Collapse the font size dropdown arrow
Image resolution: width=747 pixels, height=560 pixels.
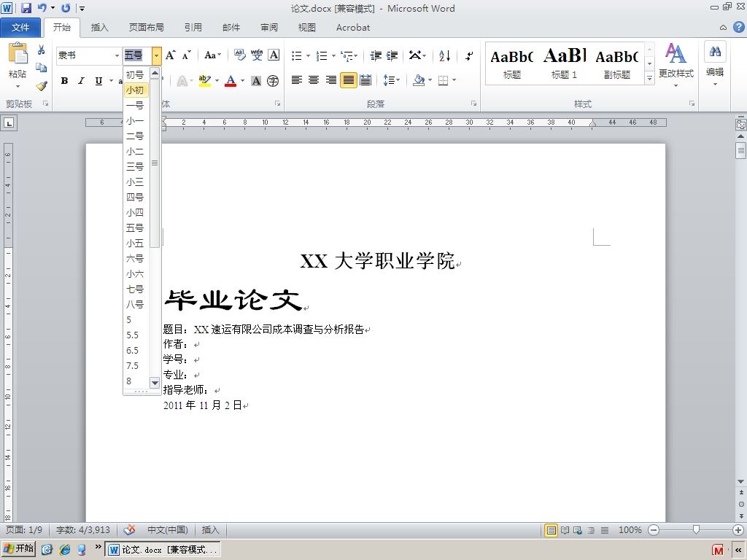(x=156, y=55)
